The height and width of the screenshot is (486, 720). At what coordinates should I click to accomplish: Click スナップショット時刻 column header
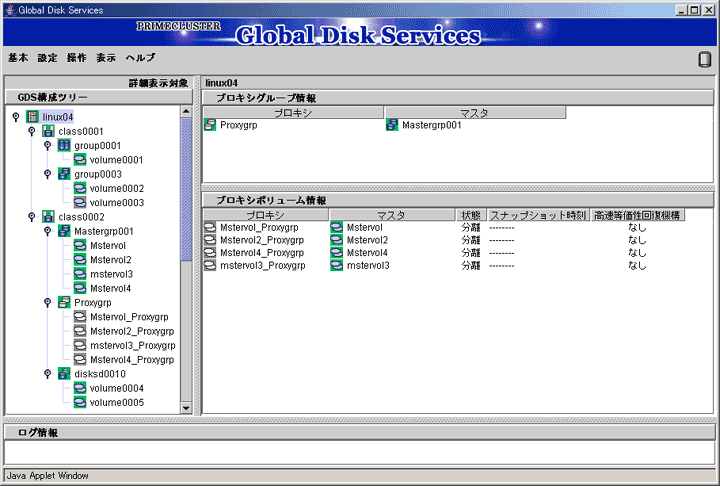click(x=538, y=215)
